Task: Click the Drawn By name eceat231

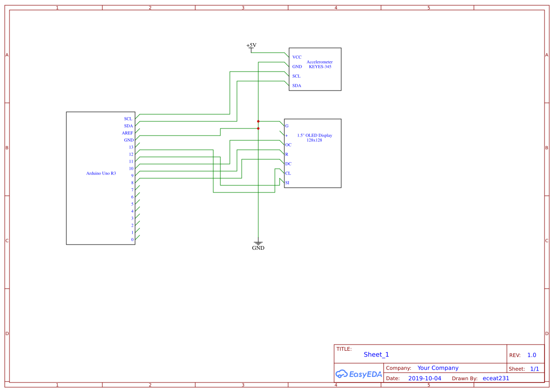Action: pyautogui.click(x=496, y=378)
